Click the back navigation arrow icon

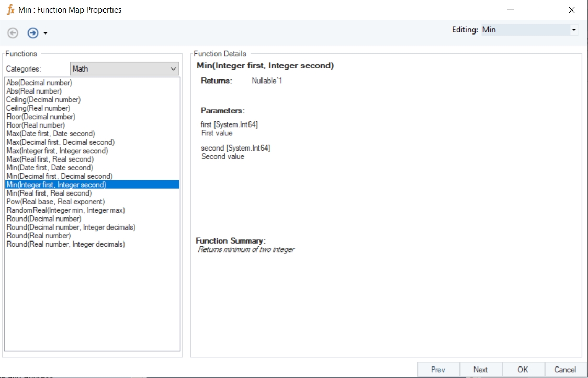13,33
